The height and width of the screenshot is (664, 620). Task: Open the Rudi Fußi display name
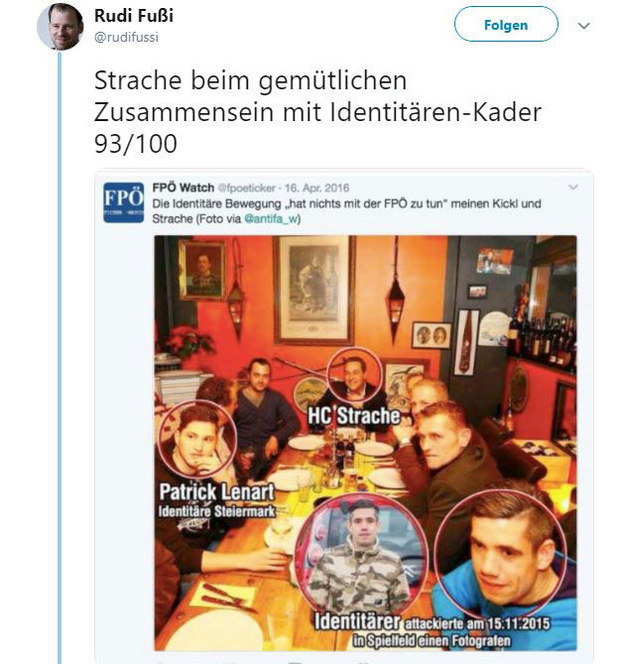point(134,16)
